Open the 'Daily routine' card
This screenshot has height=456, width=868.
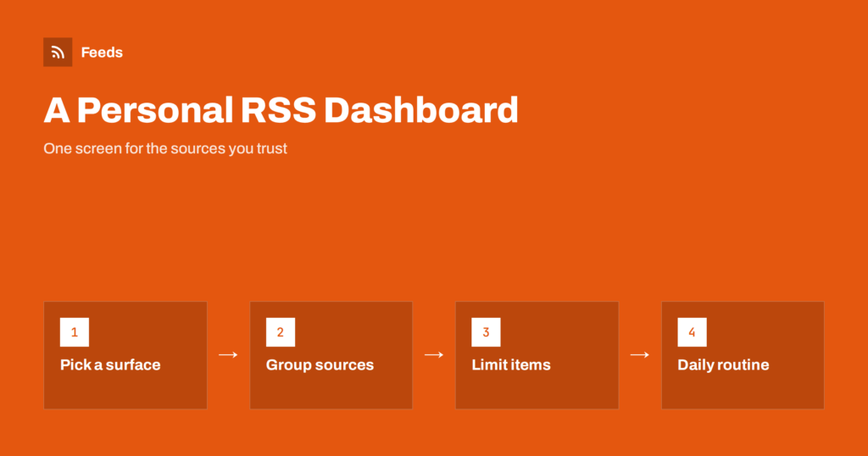tap(743, 355)
